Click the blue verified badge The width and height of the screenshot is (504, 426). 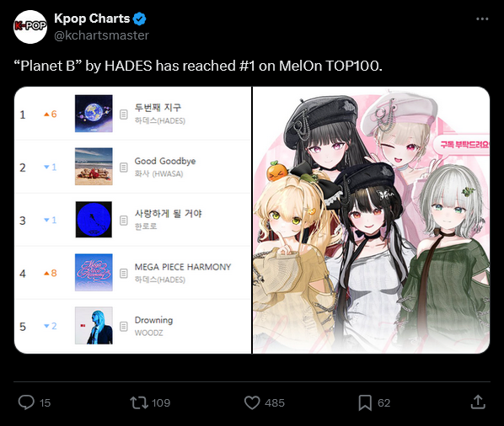140,19
